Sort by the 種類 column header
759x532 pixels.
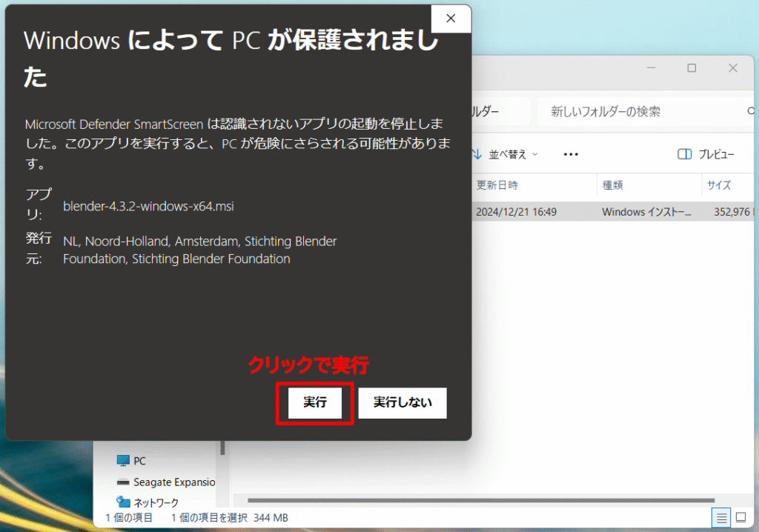click(649, 185)
